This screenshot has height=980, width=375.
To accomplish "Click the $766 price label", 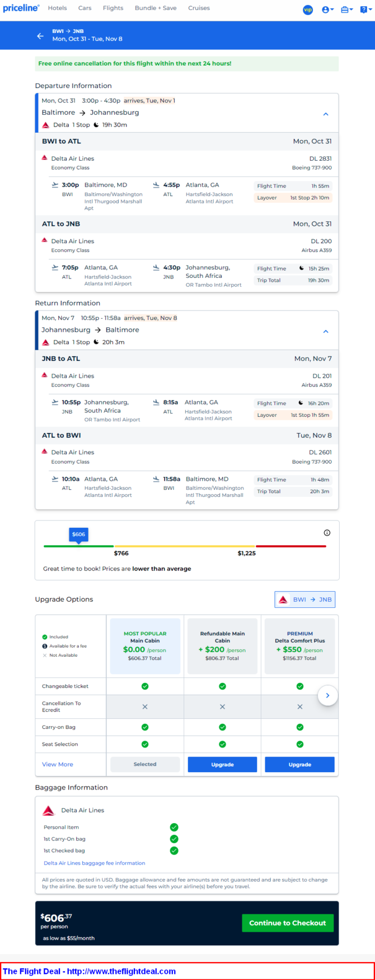I will [121, 553].
